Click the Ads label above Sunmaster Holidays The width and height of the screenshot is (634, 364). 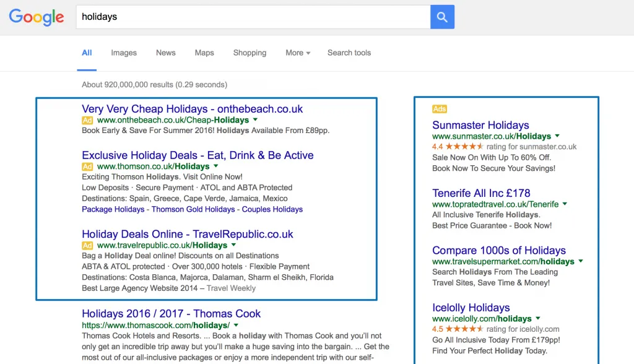(439, 109)
